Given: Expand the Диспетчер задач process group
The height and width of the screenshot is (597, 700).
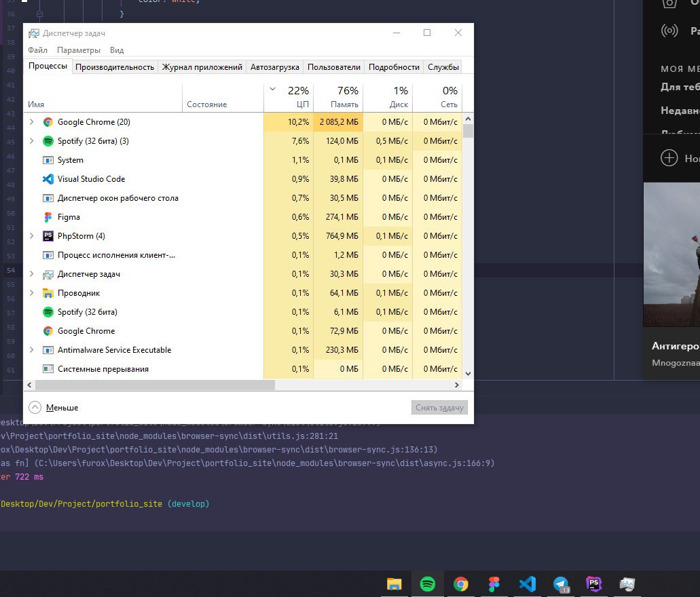Looking at the screenshot, I should 31,274.
